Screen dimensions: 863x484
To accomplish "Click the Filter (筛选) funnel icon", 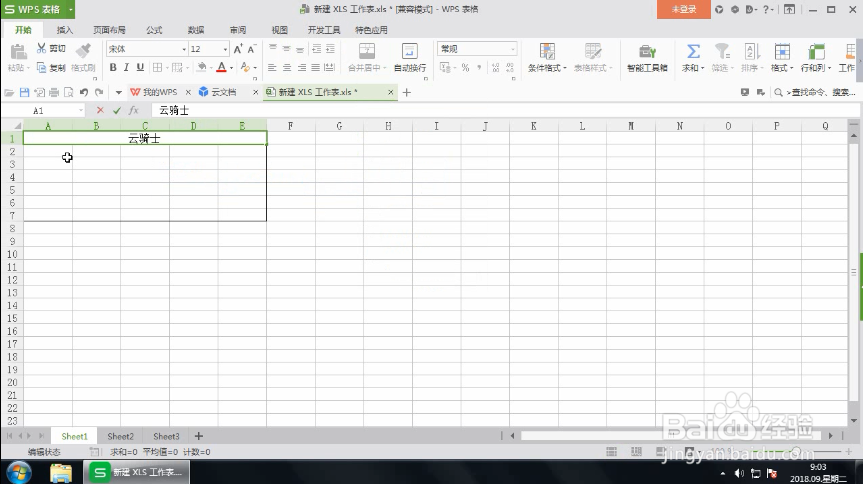I will (x=722, y=52).
